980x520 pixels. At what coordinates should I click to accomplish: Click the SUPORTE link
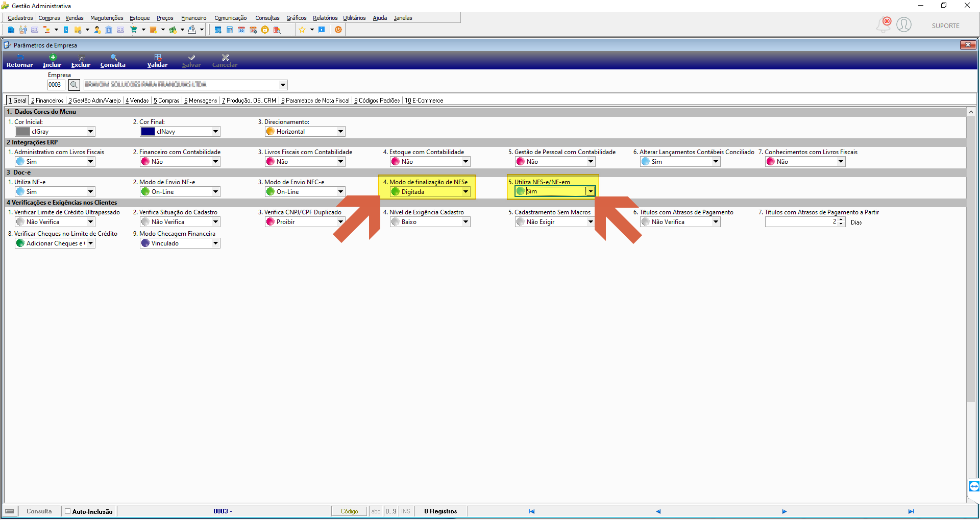pos(945,26)
